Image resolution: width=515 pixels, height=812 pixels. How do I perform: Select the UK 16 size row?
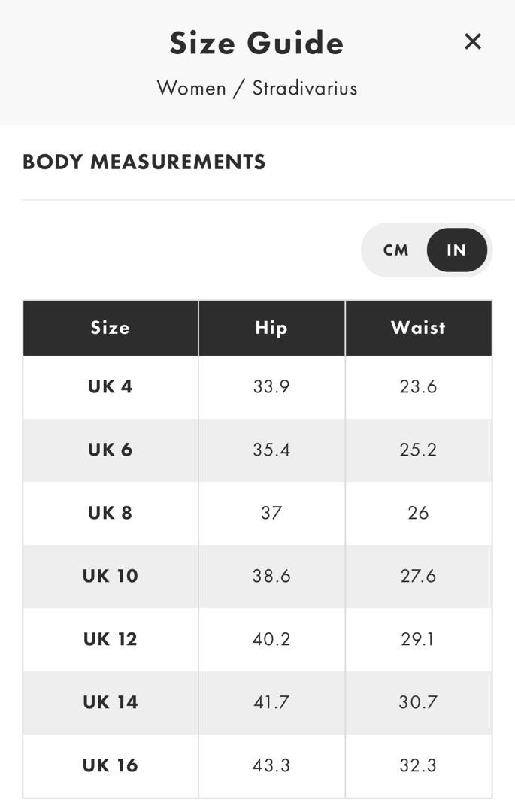111,765
